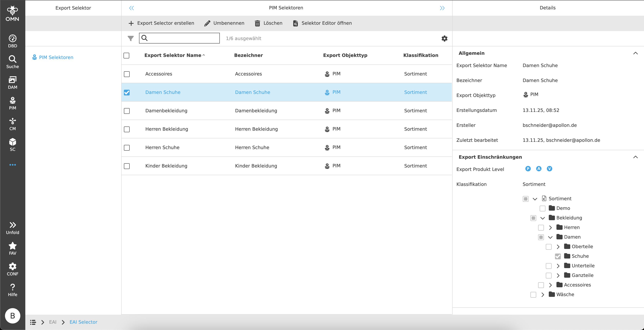
Task: Open the DAM module in sidebar
Action: tap(12, 82)
